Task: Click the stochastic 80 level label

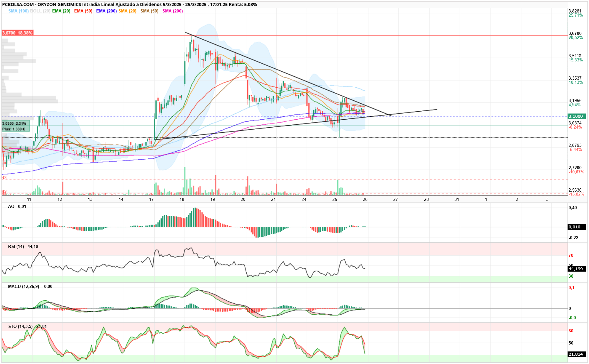Action: [571, 331]
